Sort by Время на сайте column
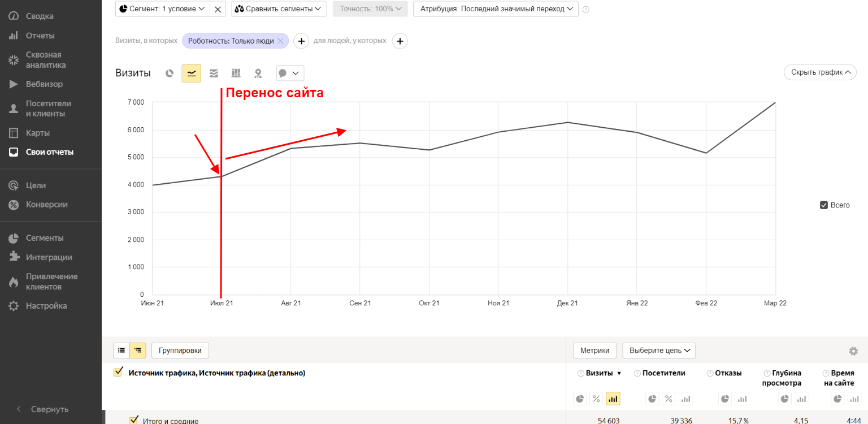The height and width of the screenshot is (424, 868). (x=839, y=378)
